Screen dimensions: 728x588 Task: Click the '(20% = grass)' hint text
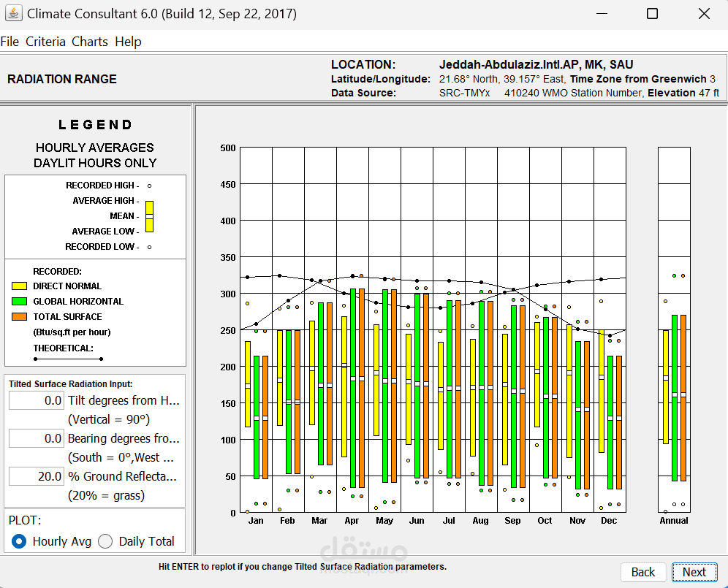pyautogui.click(x=106, y=496)
